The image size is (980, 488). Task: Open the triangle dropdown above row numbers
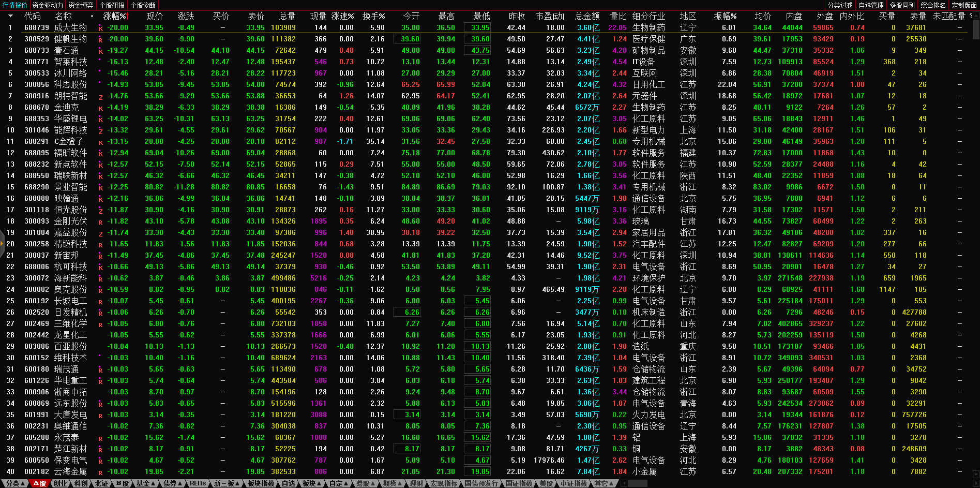coord(10,17)
